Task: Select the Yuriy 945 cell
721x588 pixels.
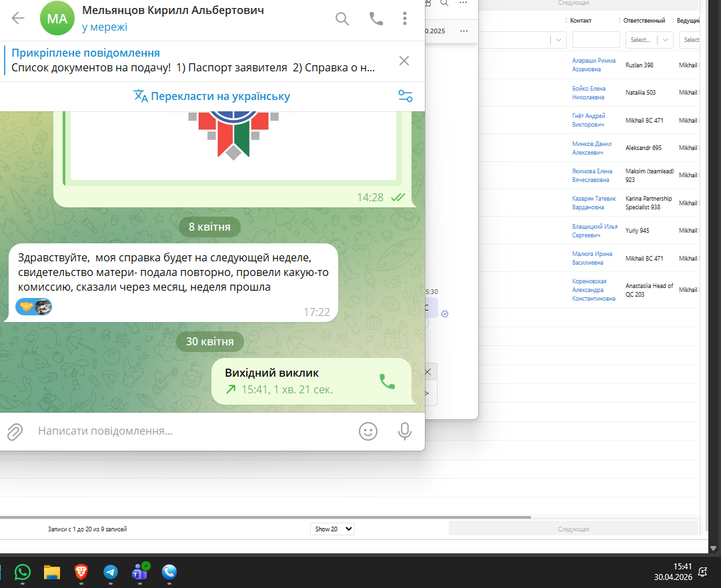Action: point(638,230)
